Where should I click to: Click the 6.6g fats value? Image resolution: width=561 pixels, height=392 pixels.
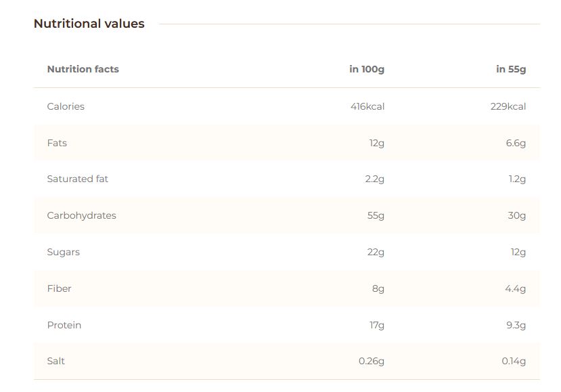pyautogui.click(x=516, y=144)
